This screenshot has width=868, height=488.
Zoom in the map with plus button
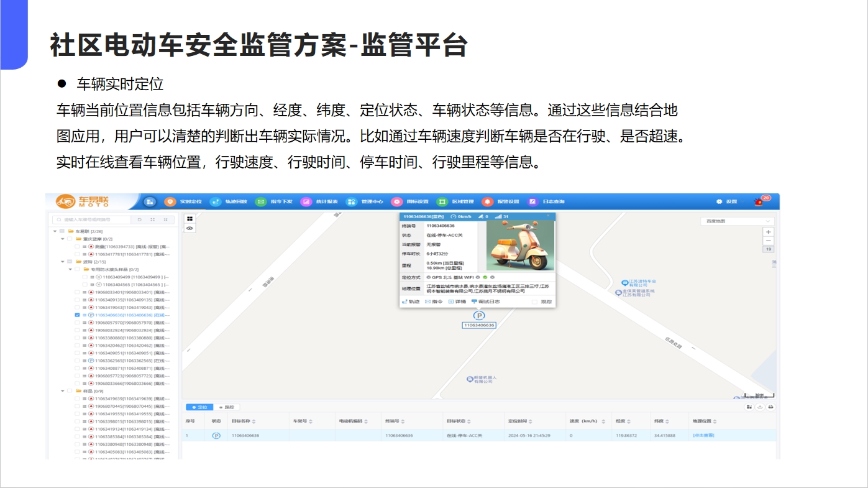(769, 232)
